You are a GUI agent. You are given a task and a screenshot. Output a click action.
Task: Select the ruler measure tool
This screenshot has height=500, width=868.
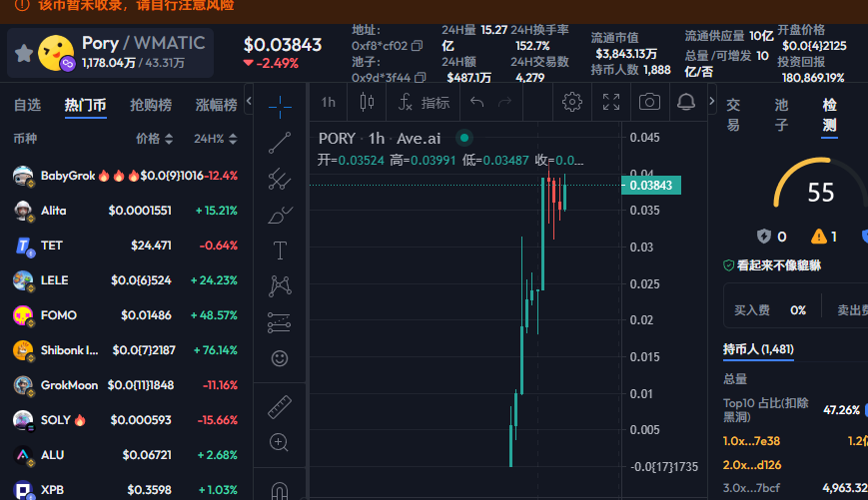tap(280, 407)
